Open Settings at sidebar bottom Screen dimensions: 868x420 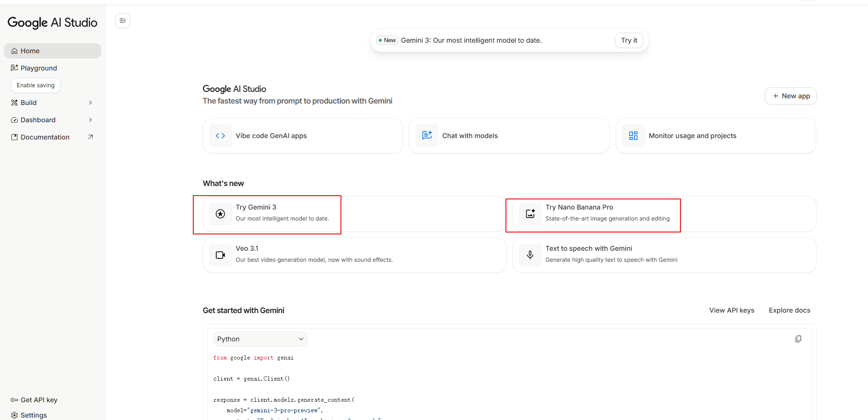(x=34, y=415)
